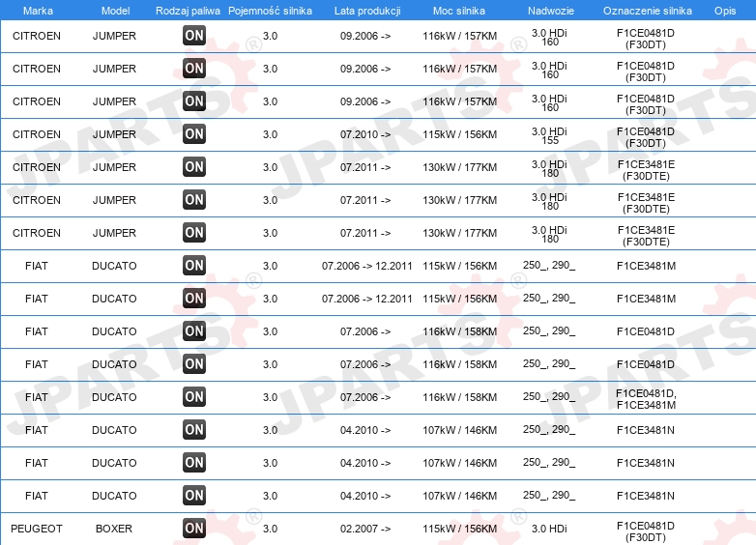Click the Model column header
This screenshot has width=756, height=545.
[x=115, y=11]
